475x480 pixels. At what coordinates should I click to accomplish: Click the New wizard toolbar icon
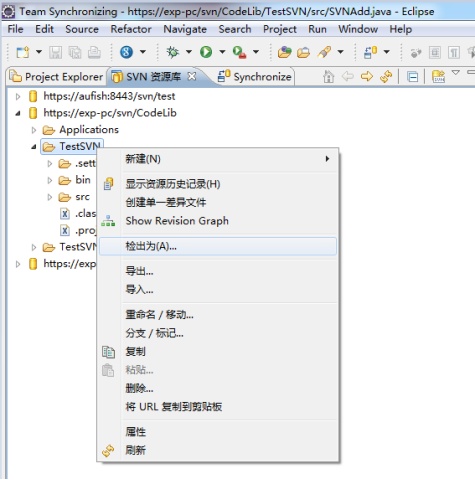23,52
